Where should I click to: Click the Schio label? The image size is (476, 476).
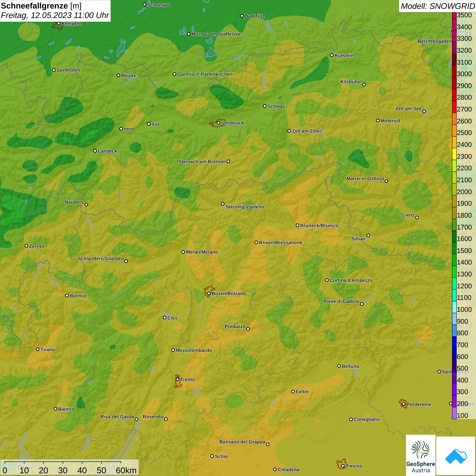tap(222, 456)
